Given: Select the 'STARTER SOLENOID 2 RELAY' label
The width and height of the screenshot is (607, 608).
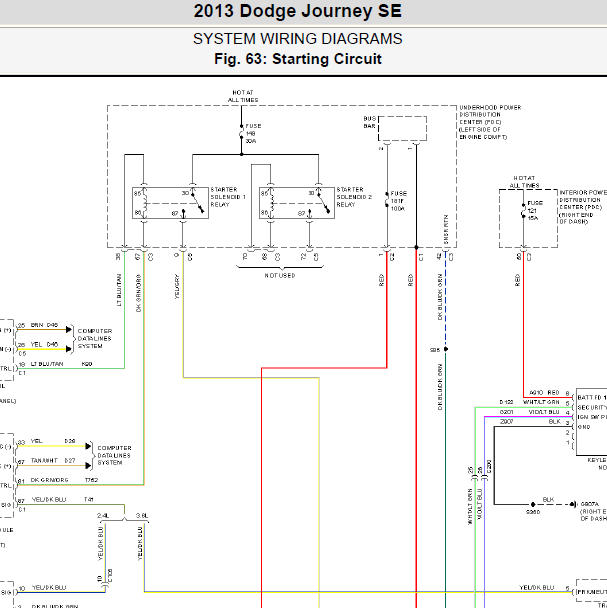Looking at the screenshot, I should 354,197.
